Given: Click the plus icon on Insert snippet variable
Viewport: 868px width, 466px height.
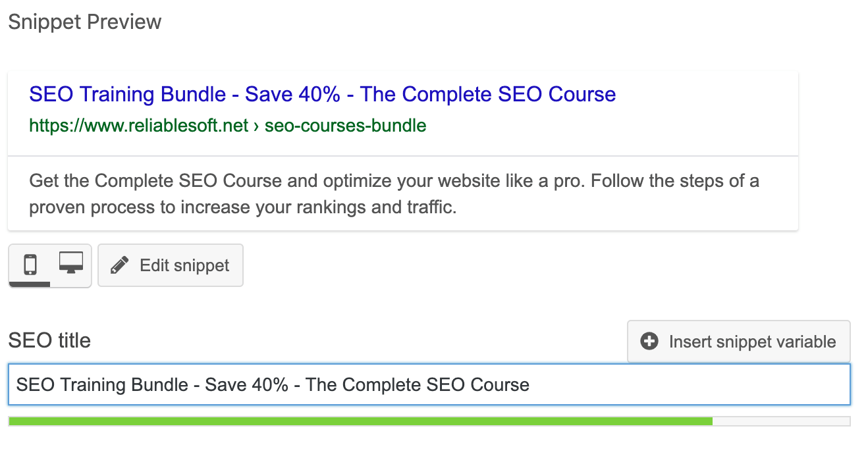Looking at the screenshot, I should click(x=649, y=342).
